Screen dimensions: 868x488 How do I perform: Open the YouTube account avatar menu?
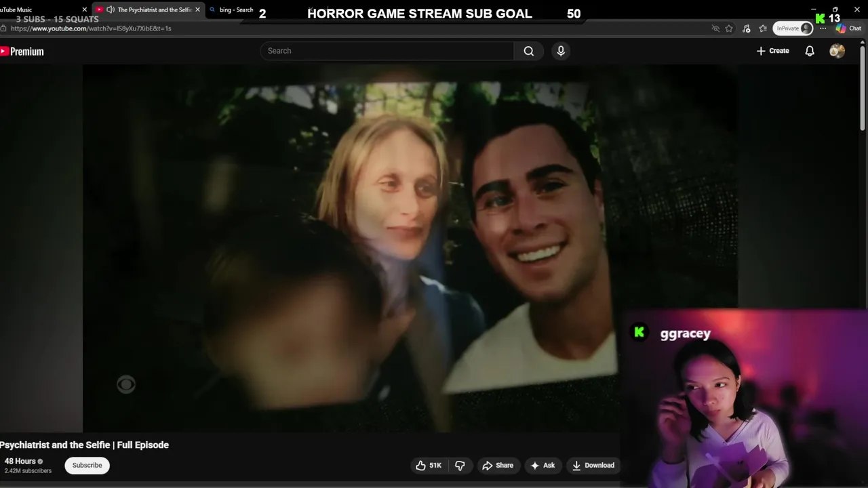point(837,51)
